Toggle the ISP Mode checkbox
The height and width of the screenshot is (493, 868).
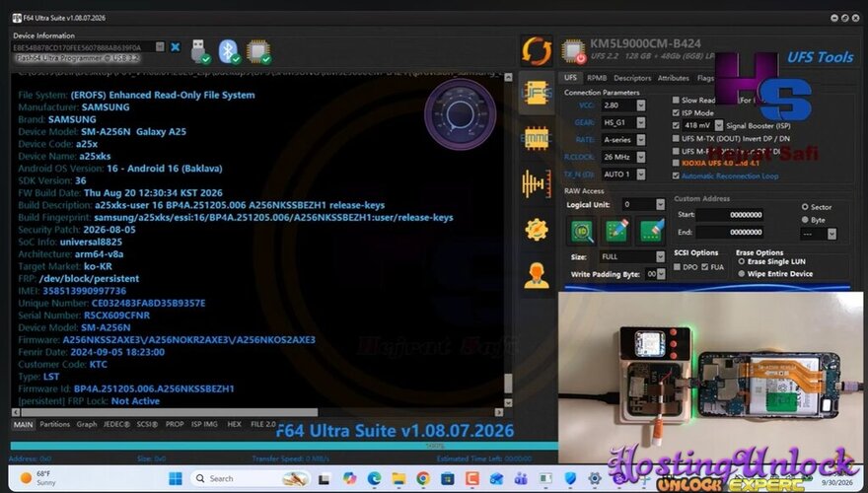tap(676, 112)
